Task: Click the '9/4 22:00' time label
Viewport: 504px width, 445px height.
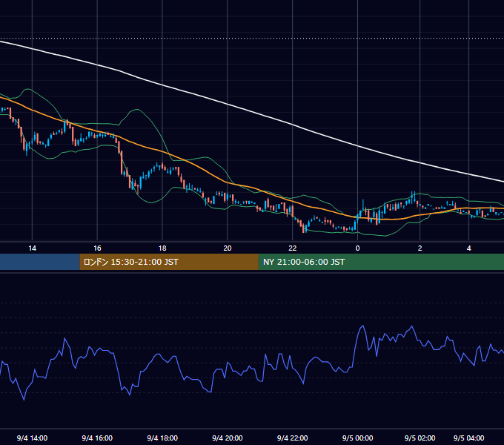Action: tap(293, 438)
